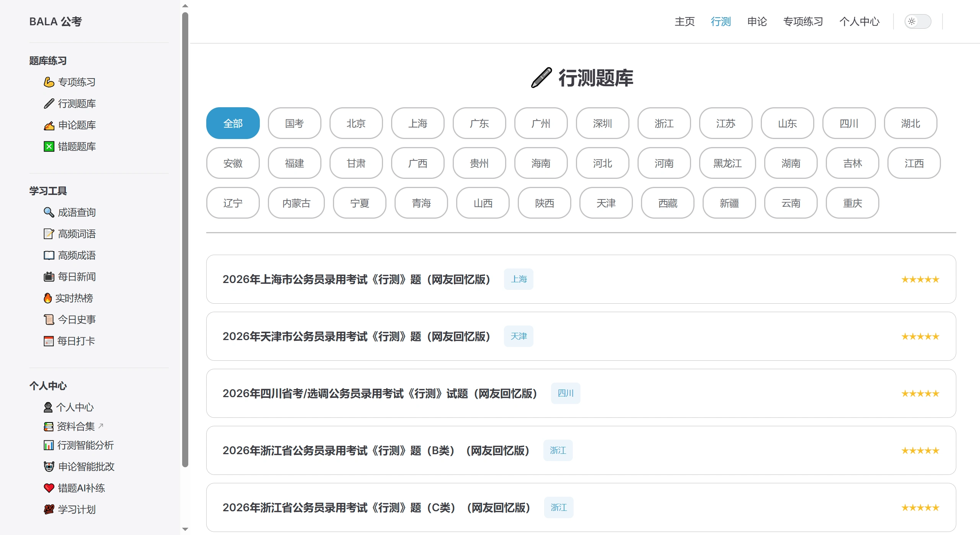Click the 学习计划 icon
980x535 pixels.
pyautogui.click(x=49, y=509)
